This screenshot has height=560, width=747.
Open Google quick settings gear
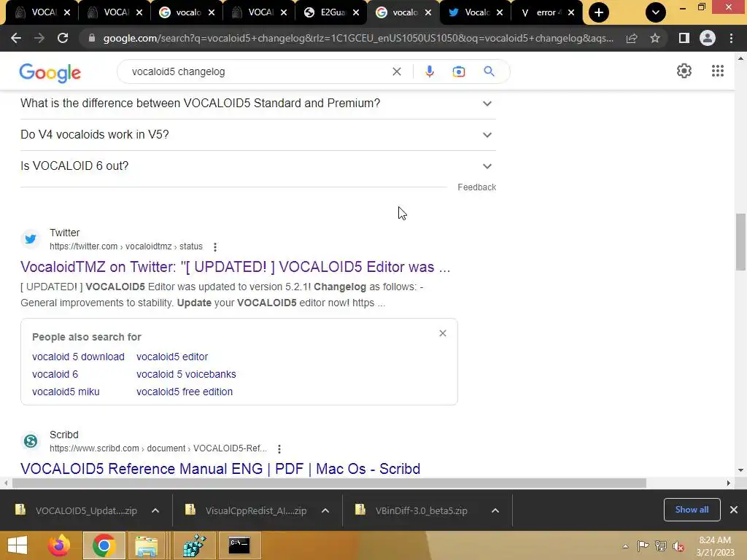point(684,71)
